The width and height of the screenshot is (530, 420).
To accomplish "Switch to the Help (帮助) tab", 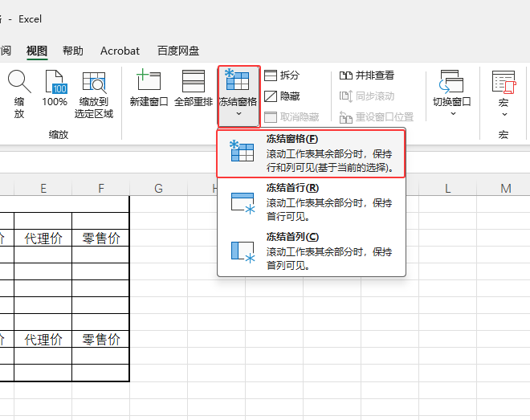I will click(x=72, y=51).
